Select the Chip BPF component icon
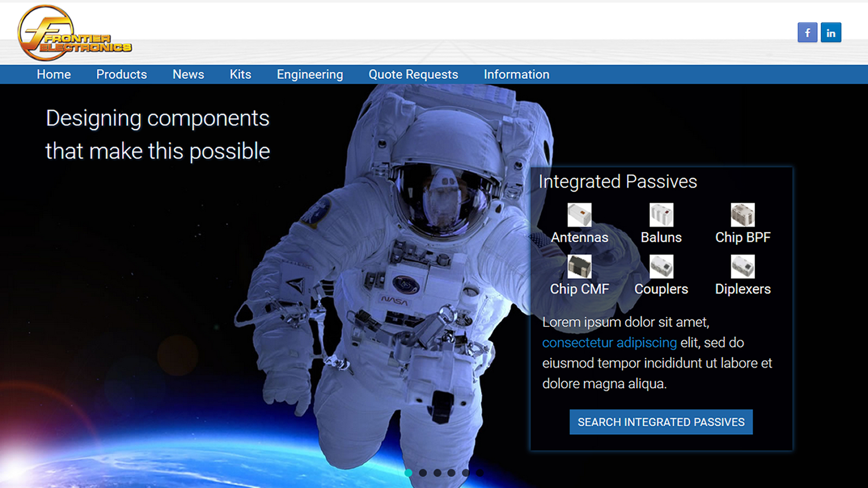868x488 pixels. (x=743, y=215)
